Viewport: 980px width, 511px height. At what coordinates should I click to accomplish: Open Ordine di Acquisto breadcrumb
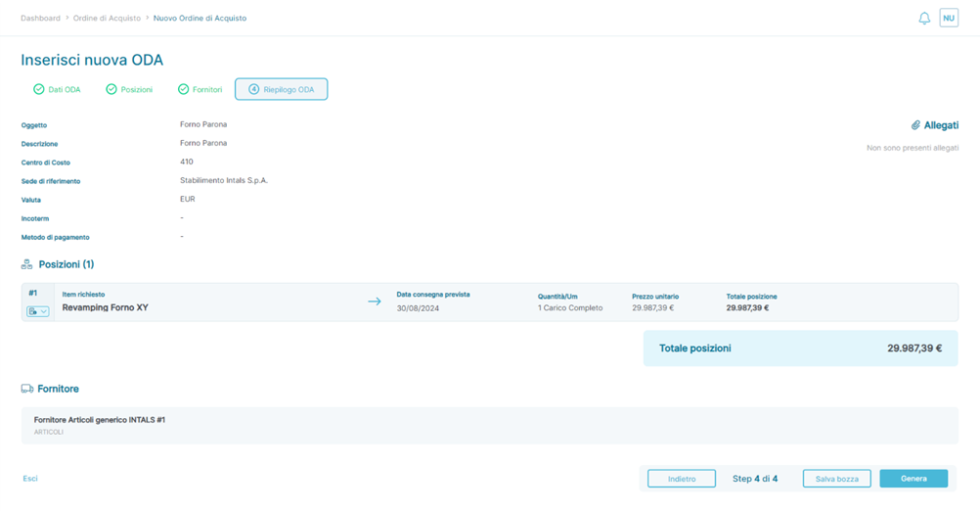pos(107,19)
